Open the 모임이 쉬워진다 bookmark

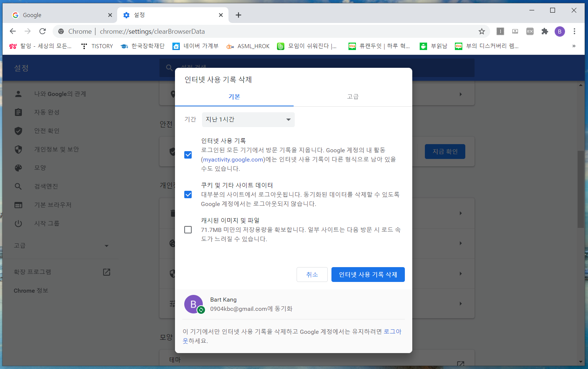(307, 46)
